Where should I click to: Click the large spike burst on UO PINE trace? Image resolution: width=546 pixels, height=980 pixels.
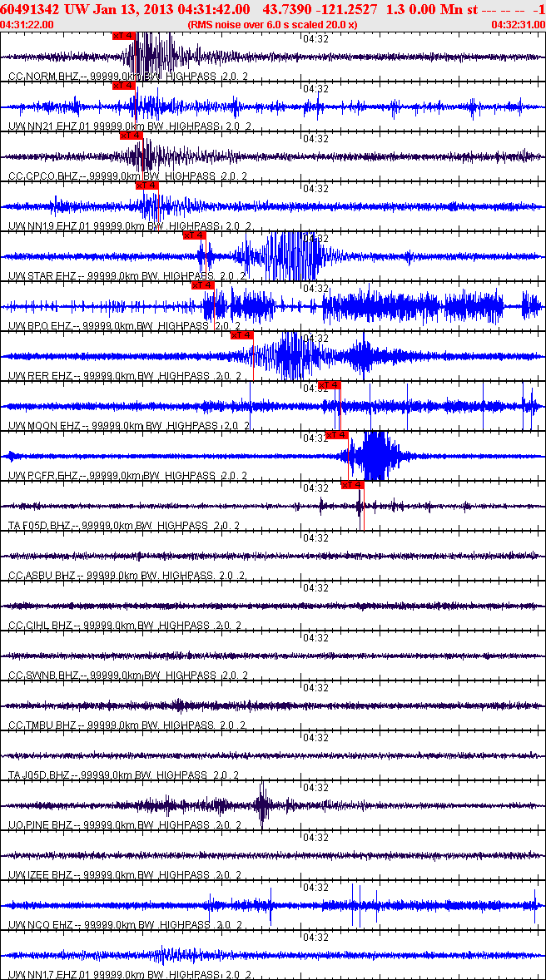[263, 804]
